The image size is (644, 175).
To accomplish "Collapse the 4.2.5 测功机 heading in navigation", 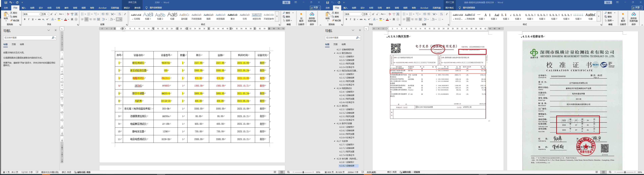I will (335, 106).
